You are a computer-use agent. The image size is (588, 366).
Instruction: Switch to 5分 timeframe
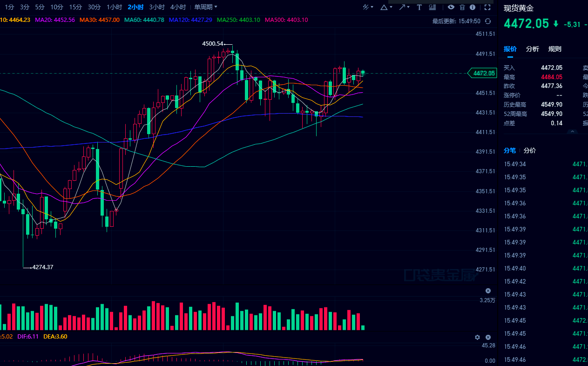point(40,7)
